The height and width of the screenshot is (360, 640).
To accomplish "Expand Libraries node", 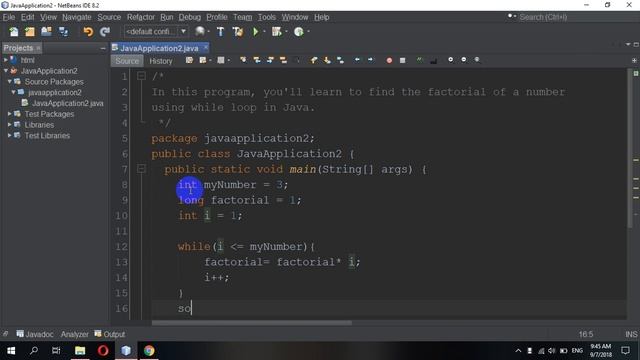I will [x=9, y=124].
